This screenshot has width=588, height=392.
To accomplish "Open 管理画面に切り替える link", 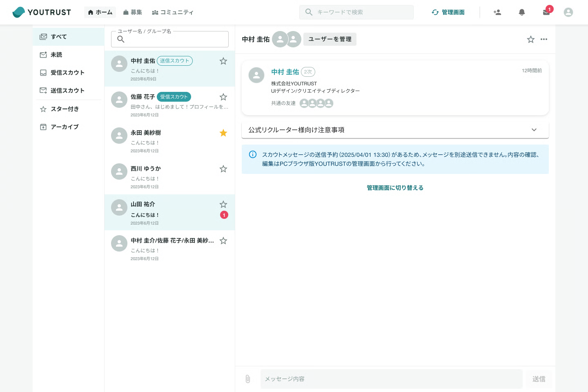I will (x=395, y=188).
